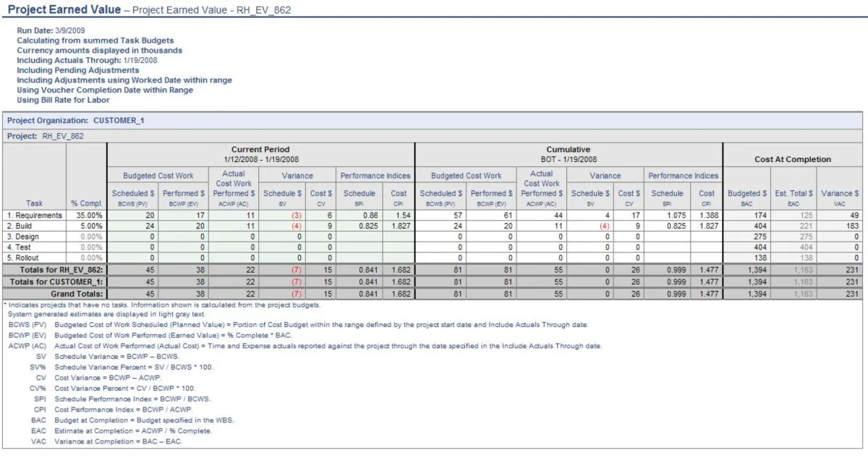Click the Task column header
The height and width of the screenshot is (458, 868).
34,203
